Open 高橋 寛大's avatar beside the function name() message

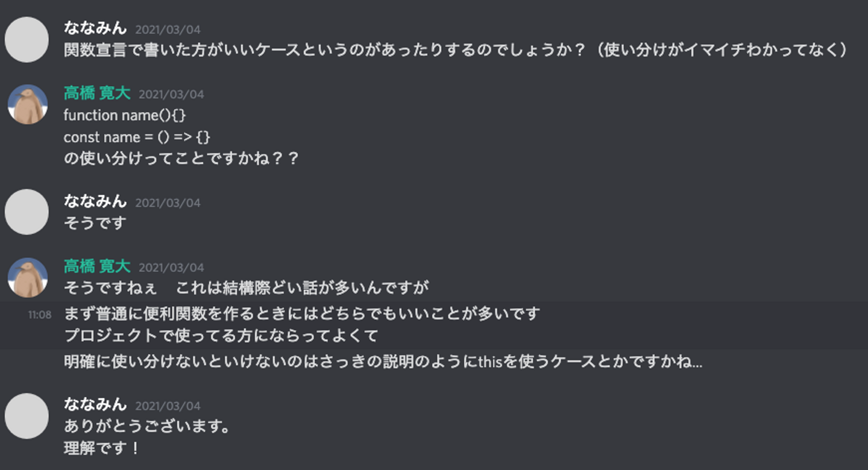28,104
